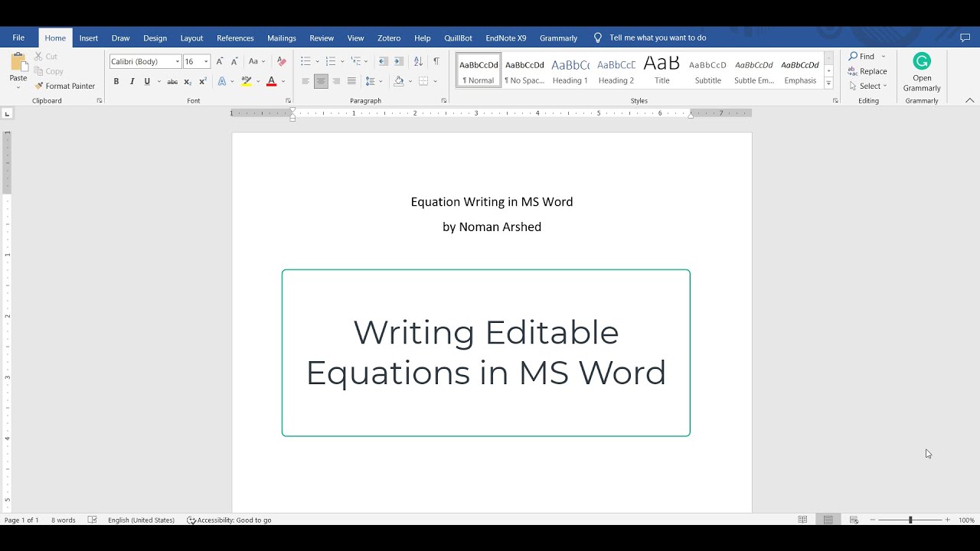The height and width of the screenshot is (551, 980).
Task: Justify paragraph text
Action: [x=351, y=81]
